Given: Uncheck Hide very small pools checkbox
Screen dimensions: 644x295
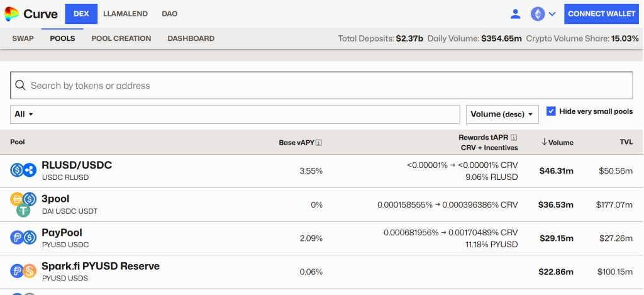Looking at the screenshot, I should click(551, 111).
